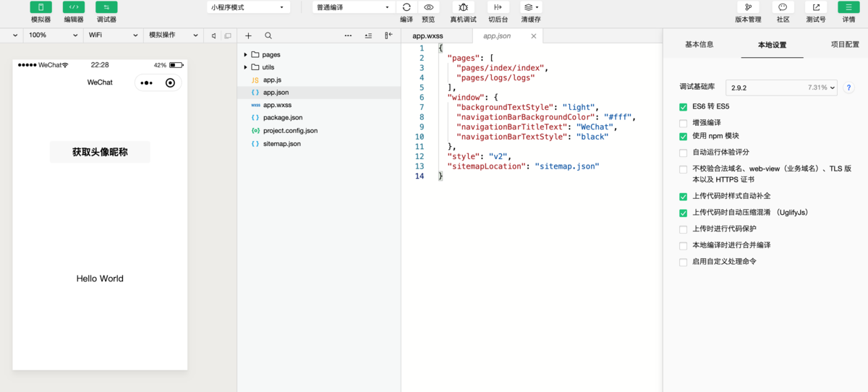This screenshot has height=392, width=868.
Task: Enable the 增强编译 checkbox
Action: [683, 123]
